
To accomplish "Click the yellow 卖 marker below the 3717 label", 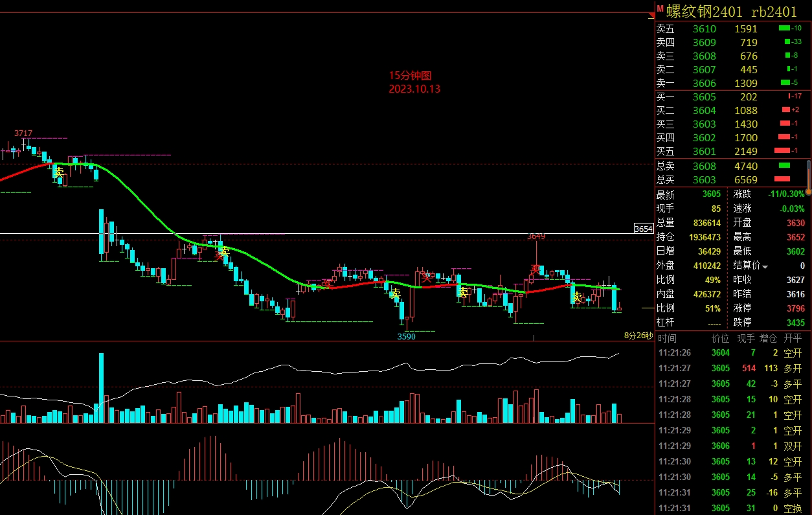I will tap(59, 172).
